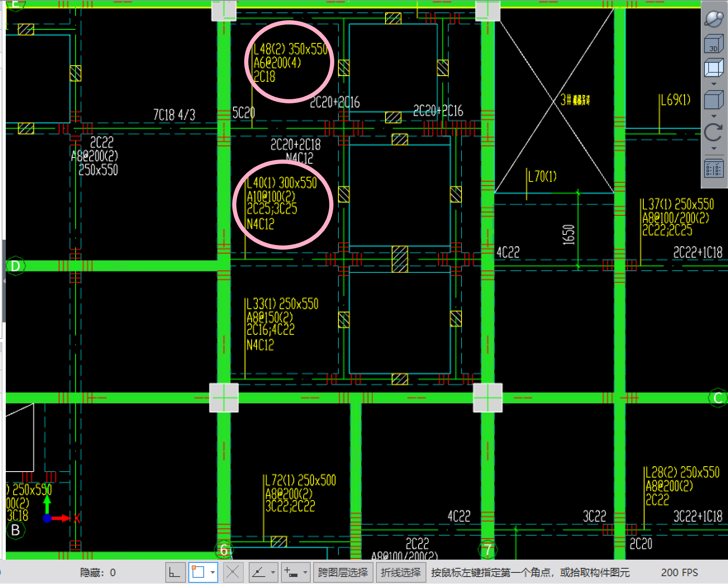The width and height of the screenshot is (728, 584).
Task: Open the rectangle selection mode dropdown arrow
Action: [212, 572]
